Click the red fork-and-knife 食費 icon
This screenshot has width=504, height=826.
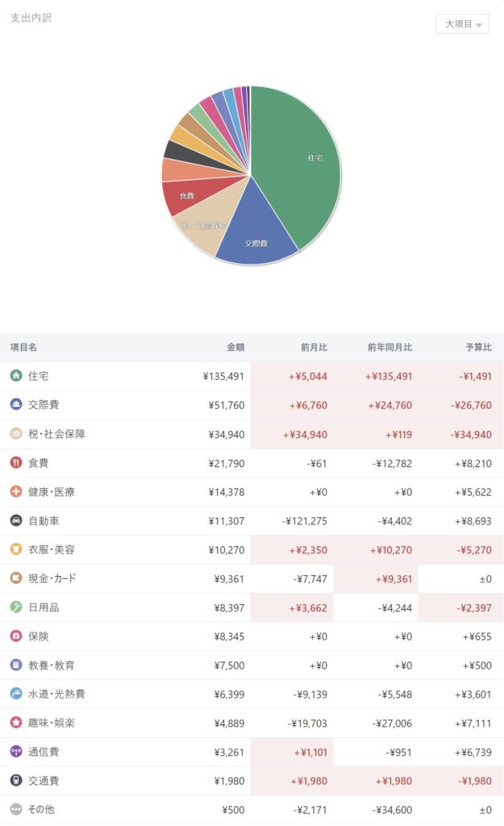coord(16,463)
